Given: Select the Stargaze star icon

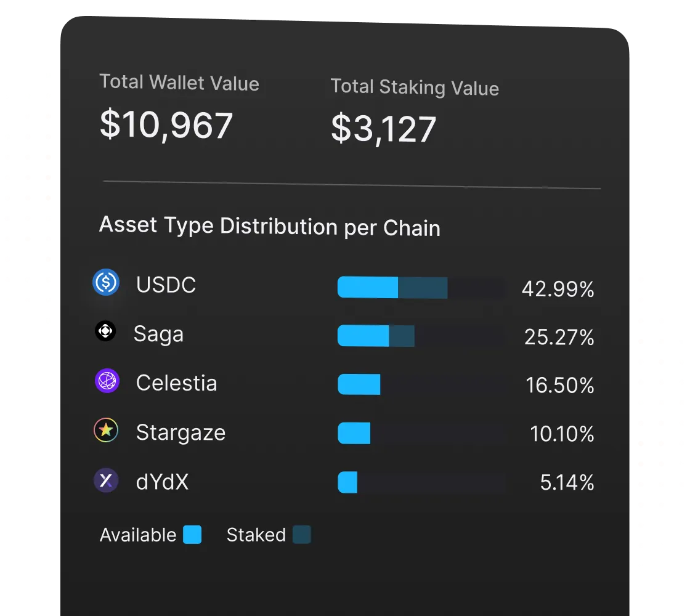Looking at the screenshot, I should (x=106, y=430).
